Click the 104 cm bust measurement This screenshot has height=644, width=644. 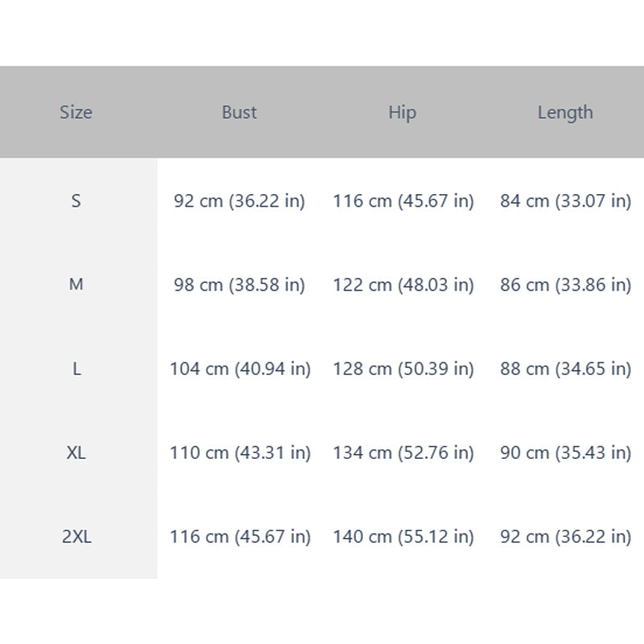point(240,369)
